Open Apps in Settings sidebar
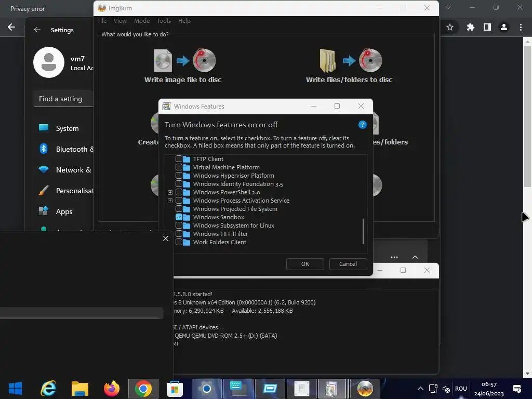The height and width of the screenshot is (399, 532). (x=63, y=212)
